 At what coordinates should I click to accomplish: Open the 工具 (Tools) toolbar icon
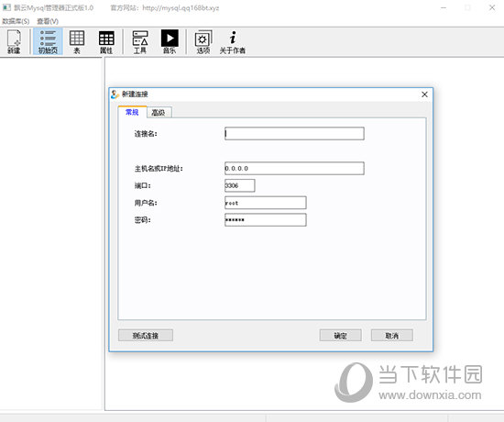[x=140, y=41]
